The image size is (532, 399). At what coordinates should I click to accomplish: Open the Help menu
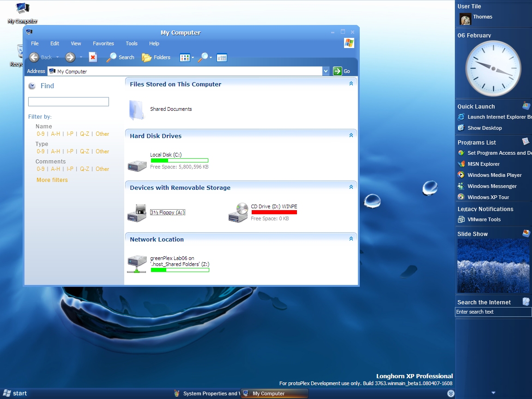click(x=154, y=43)
